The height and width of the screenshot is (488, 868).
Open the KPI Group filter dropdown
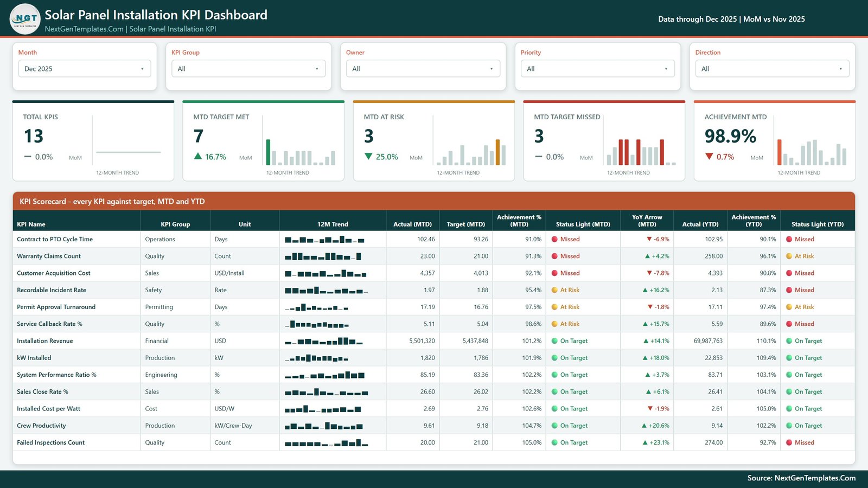click(248, 69)
